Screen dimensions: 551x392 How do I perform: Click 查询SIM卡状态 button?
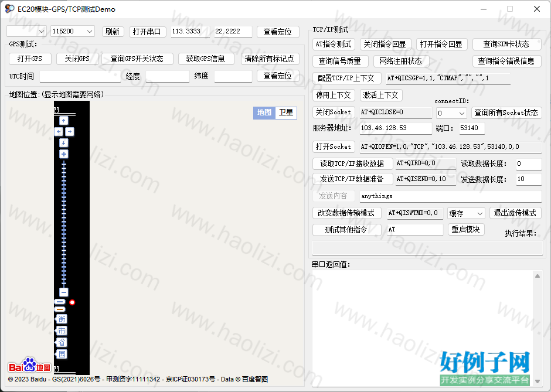506,44
